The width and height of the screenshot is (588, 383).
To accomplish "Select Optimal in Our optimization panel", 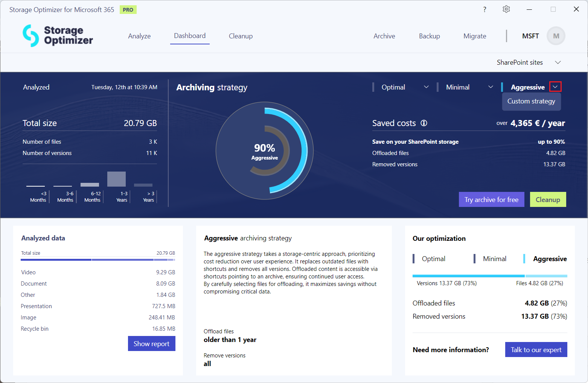I will 433,259.
